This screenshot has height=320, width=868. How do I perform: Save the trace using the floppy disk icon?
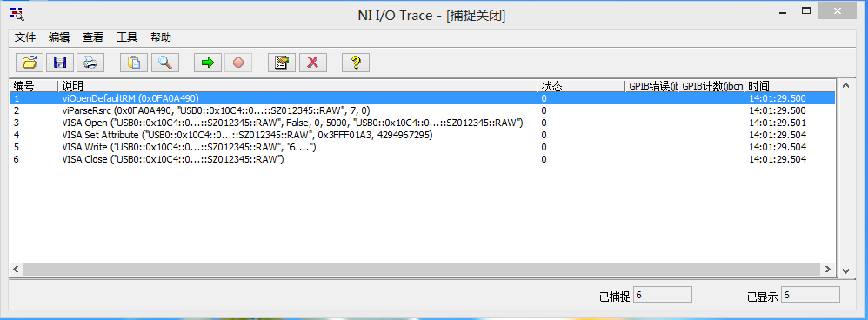(x=60, y=63)
